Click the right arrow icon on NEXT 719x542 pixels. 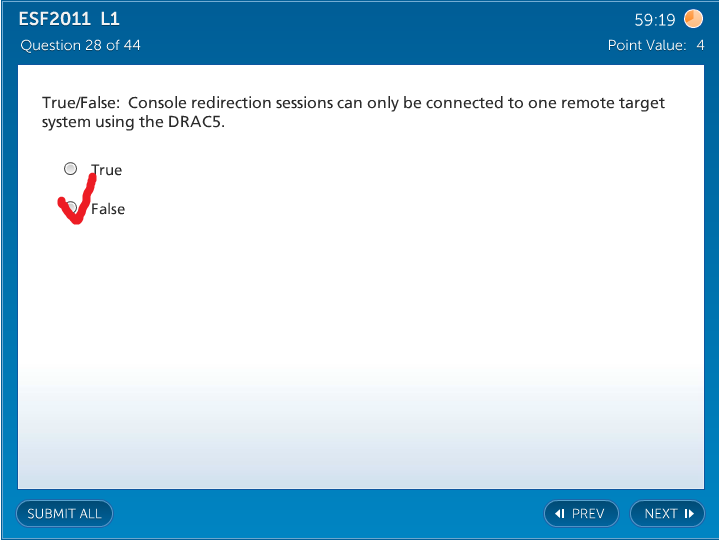pos(689,514)
